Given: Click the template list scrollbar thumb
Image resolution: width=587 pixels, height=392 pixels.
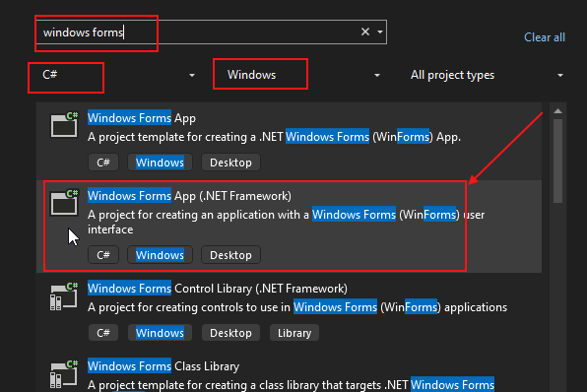Looking at the screenshot, I should (x=557, y=161).
